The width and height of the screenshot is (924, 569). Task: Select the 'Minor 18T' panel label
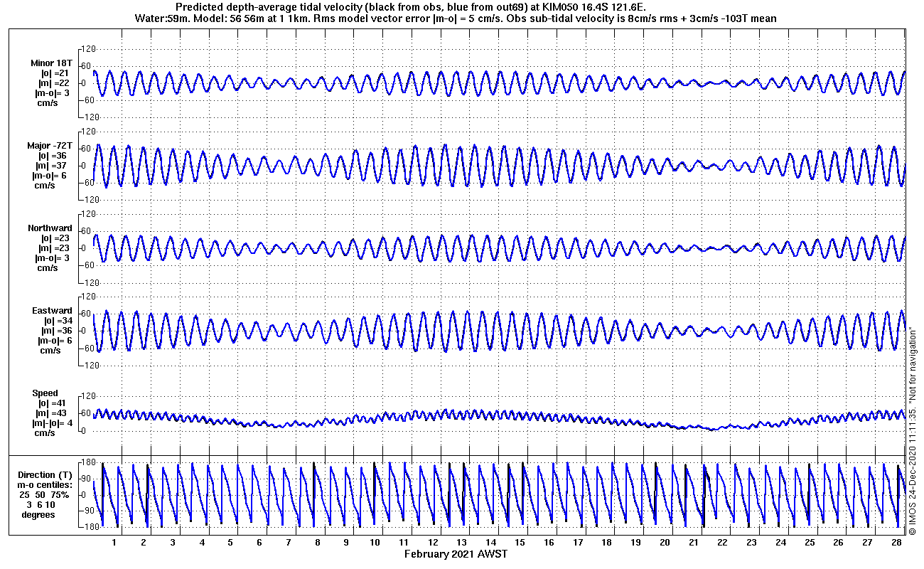coord(51,63)
